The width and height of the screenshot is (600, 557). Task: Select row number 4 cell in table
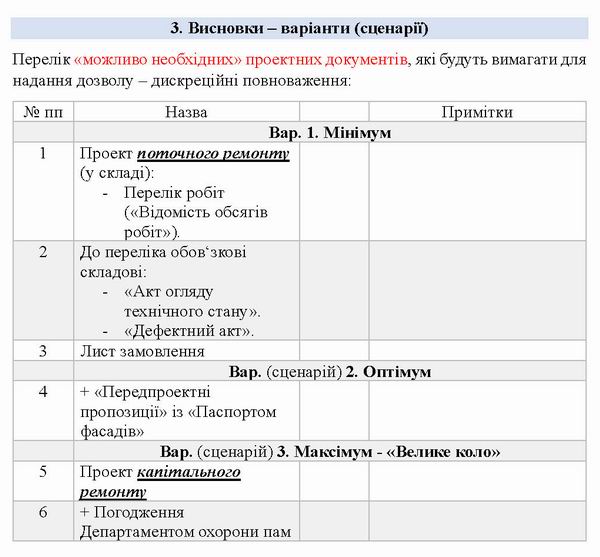[42, 392]
